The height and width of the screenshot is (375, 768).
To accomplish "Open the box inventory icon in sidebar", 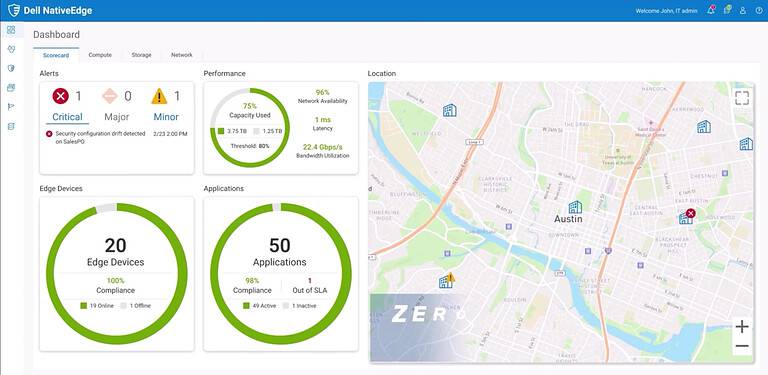I will (x=11, y=88).
